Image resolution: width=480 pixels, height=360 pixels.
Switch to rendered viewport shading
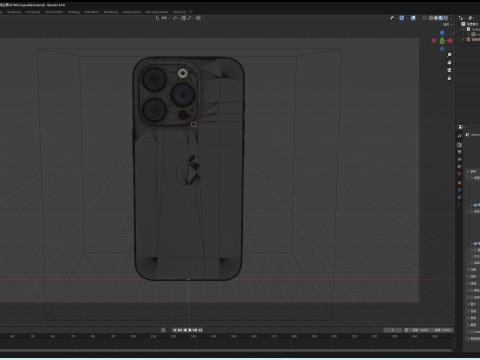pos(446,18)
